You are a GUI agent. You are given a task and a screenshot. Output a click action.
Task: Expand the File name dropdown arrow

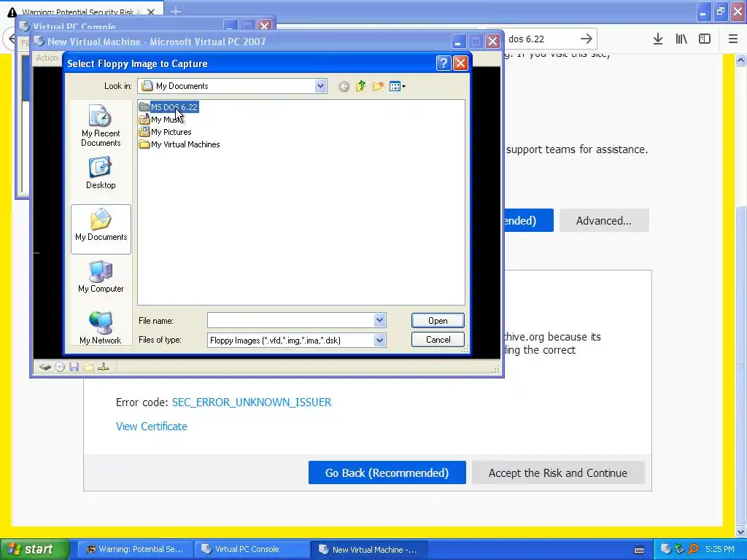click(379, 321)
